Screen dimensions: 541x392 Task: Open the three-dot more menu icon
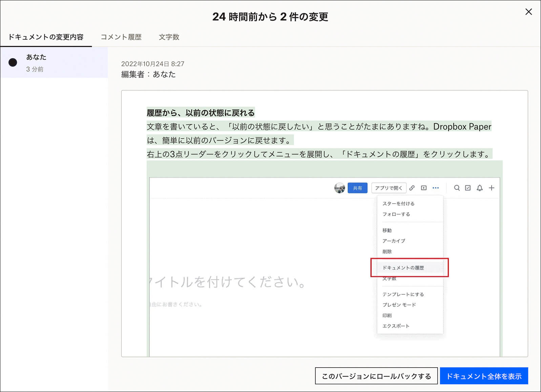[x=436, y=188]
